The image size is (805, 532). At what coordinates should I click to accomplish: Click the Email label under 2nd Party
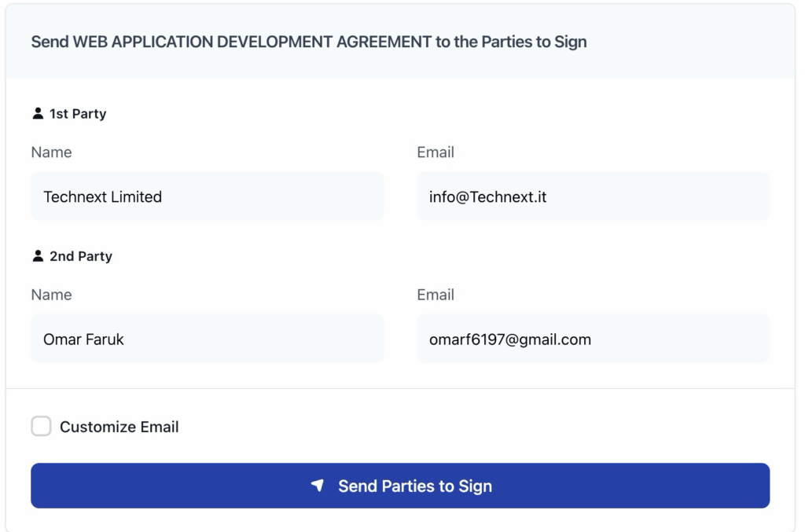pyautogui.click(x=436, y=295)
